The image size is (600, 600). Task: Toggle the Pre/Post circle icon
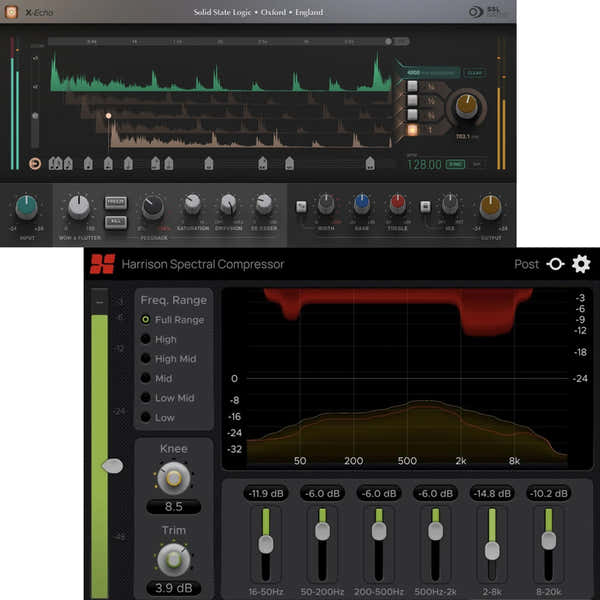(555, 264)
